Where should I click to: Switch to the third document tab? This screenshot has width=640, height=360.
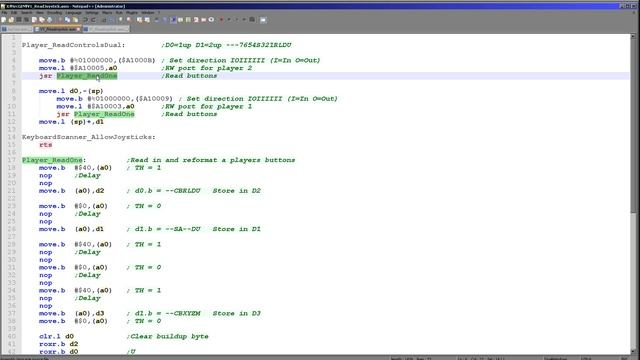[106, 29]
